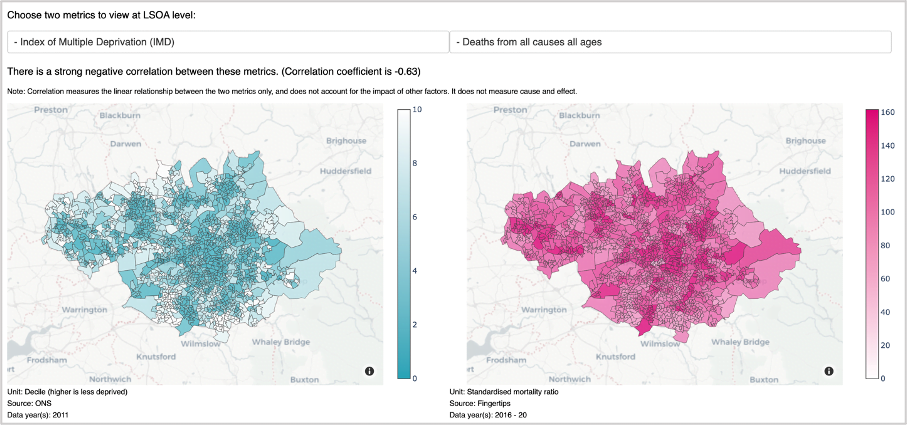Click the pink mortality ratio colour scale
This screenshot has height=426, width=908.
[872, 244]
